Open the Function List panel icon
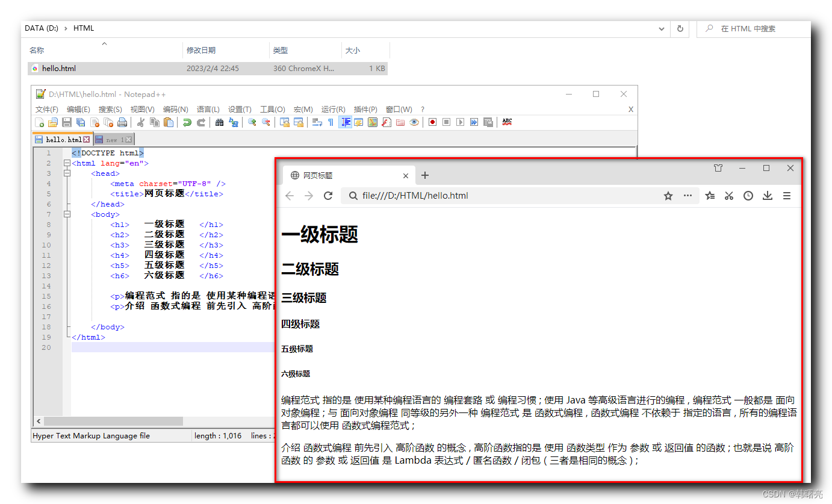 point(386,122)
